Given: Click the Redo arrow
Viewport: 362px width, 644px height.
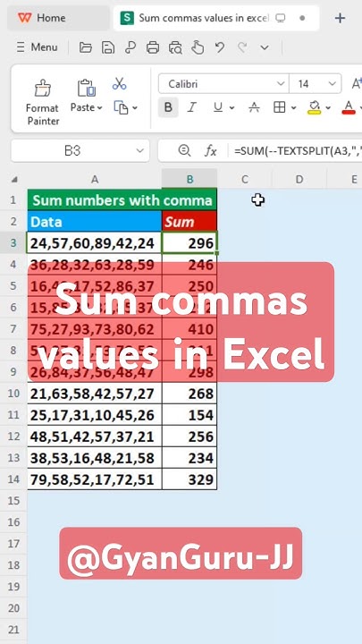Looking at the screenshot, I should click(242, 47).
